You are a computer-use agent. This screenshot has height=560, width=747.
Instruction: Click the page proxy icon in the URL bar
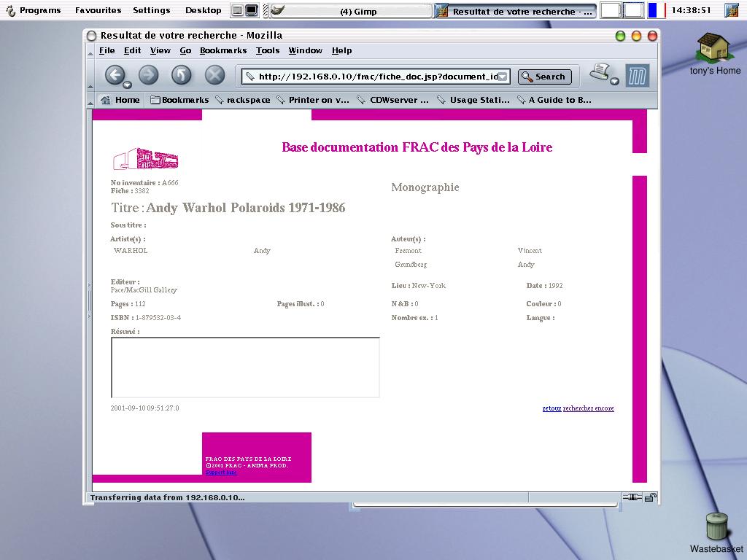pos(249,77)
